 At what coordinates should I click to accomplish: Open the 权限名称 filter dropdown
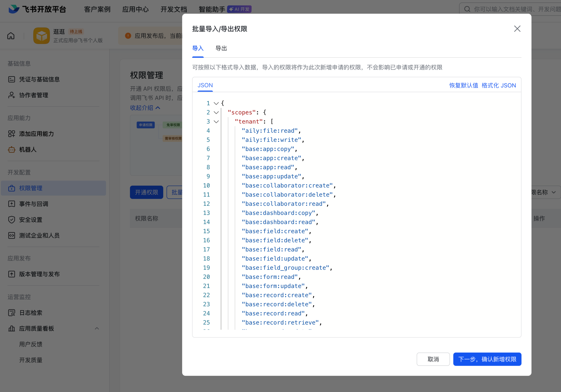(x=545, y=192)
